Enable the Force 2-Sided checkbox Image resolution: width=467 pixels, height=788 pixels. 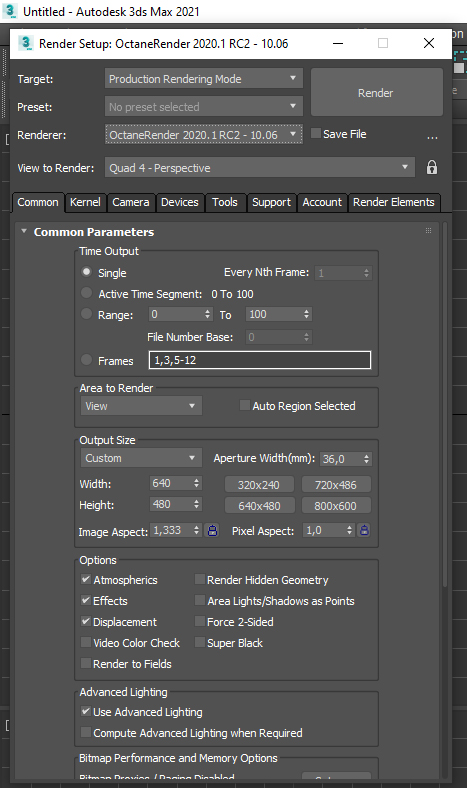tap(200, 622)
